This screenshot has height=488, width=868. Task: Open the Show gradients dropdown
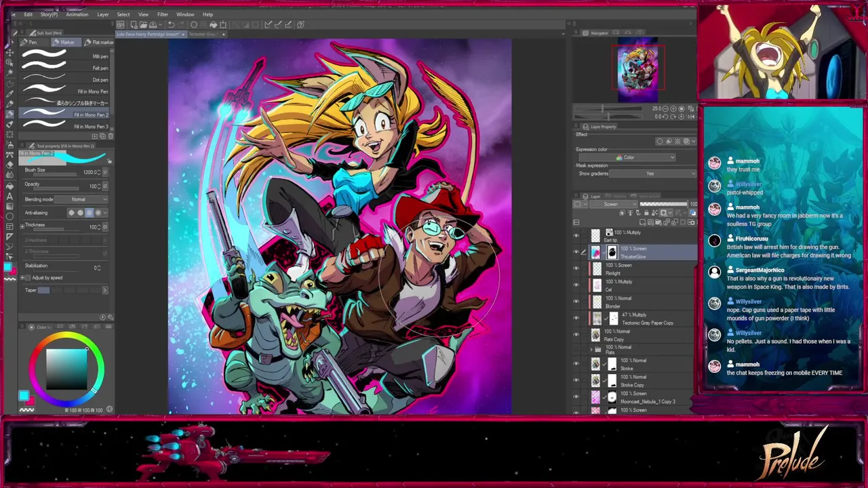click(652, 174)
